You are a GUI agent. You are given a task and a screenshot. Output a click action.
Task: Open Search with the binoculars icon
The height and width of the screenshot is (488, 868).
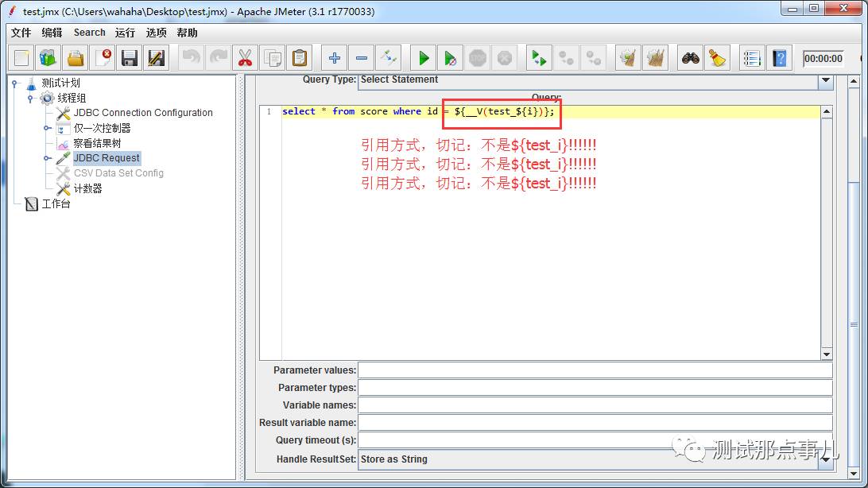pos(690,58)
